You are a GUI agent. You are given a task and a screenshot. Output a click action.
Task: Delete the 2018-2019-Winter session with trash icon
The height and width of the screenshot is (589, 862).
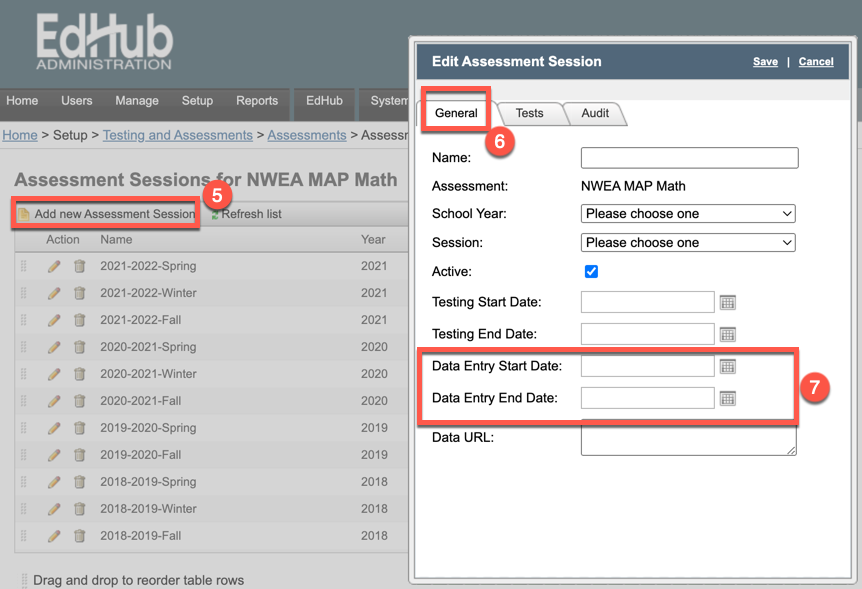click(80, 509)
